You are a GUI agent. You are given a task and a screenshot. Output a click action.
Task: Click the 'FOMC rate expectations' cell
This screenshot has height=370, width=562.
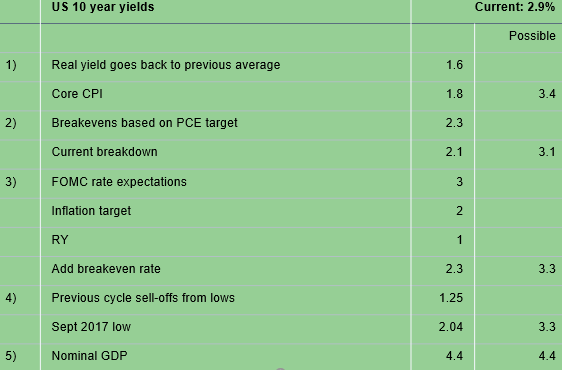(x=226, y=184)
